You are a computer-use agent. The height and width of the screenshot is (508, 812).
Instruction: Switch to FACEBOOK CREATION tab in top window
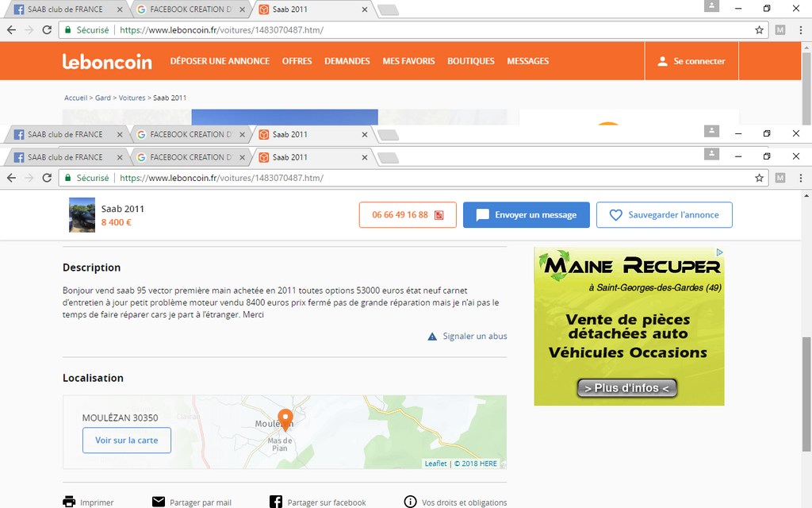(190, 10)
